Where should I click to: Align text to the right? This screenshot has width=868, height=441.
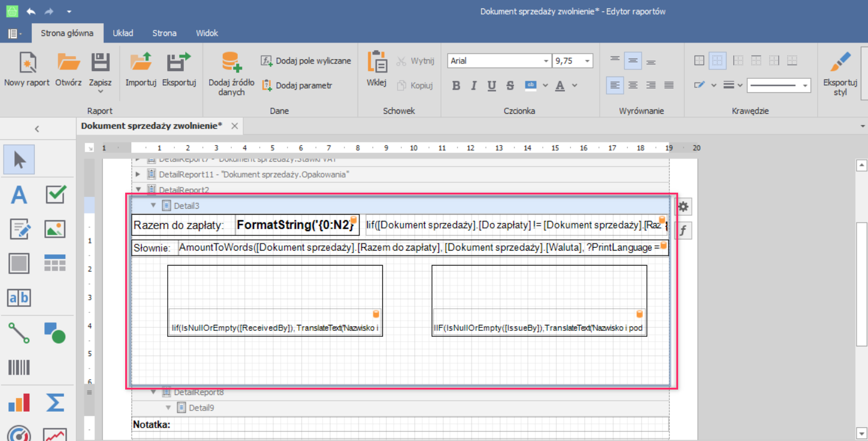[x=651, y=86]
